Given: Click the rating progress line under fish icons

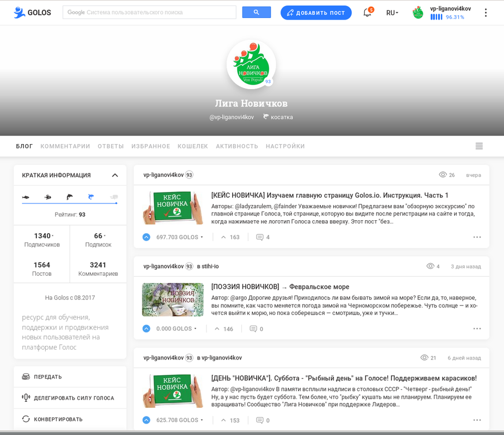Looking at the screenshot, I should pyautogui.click(x=70, y=203).
